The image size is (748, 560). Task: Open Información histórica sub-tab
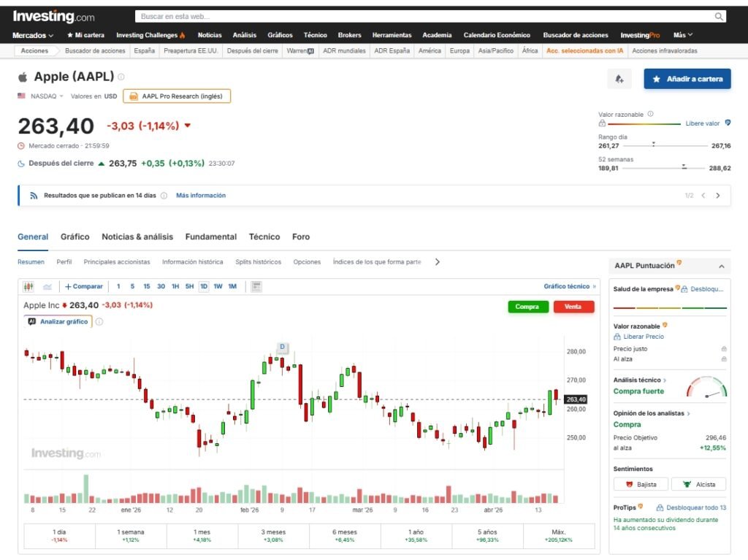pyautogui.click(x=192, y=262)
